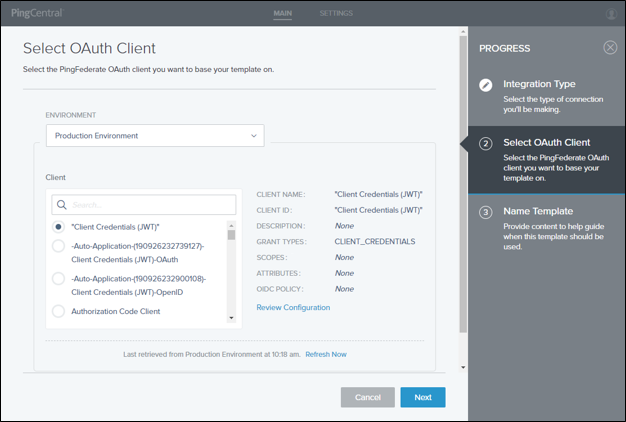Click the Cancel button
The height and width of the screenshot is (422, 626).
pyautogui.click(x=367, y=397)
